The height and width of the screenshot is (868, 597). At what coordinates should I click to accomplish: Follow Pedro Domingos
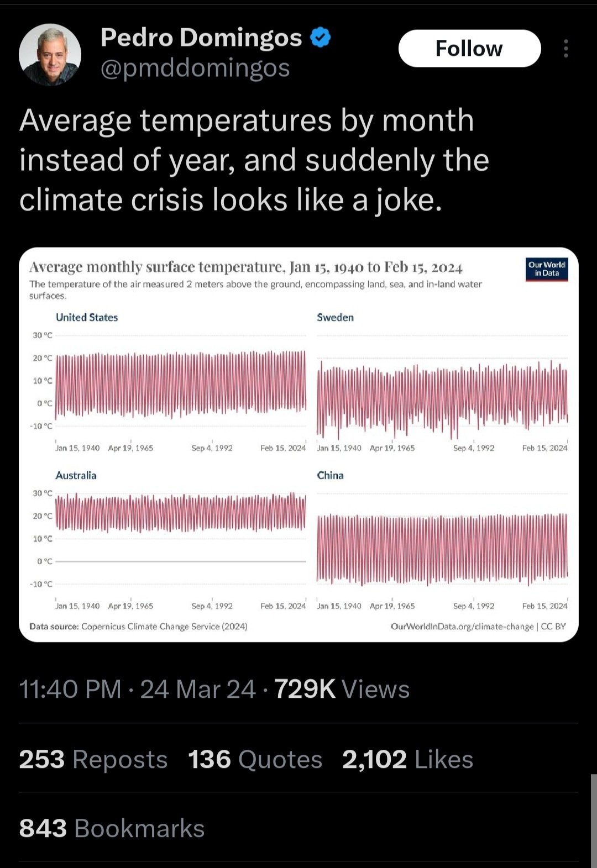[x=469, y=49]
